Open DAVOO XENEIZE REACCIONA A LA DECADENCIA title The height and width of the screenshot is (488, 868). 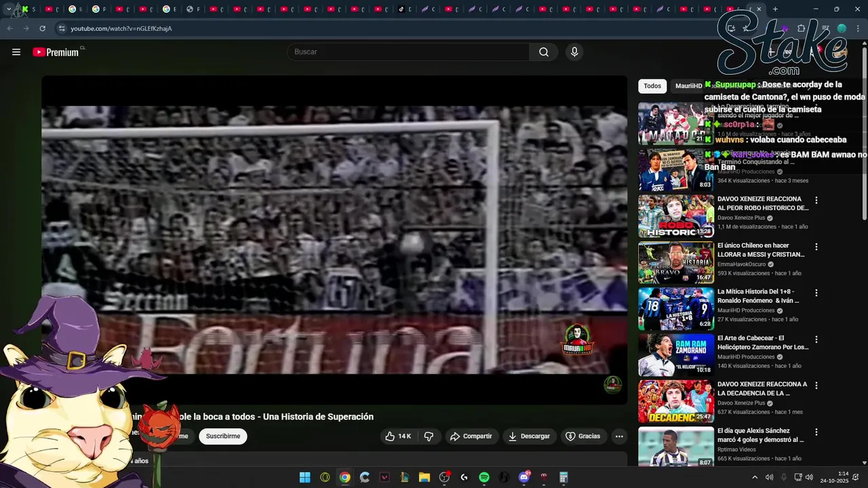(762, 388)
